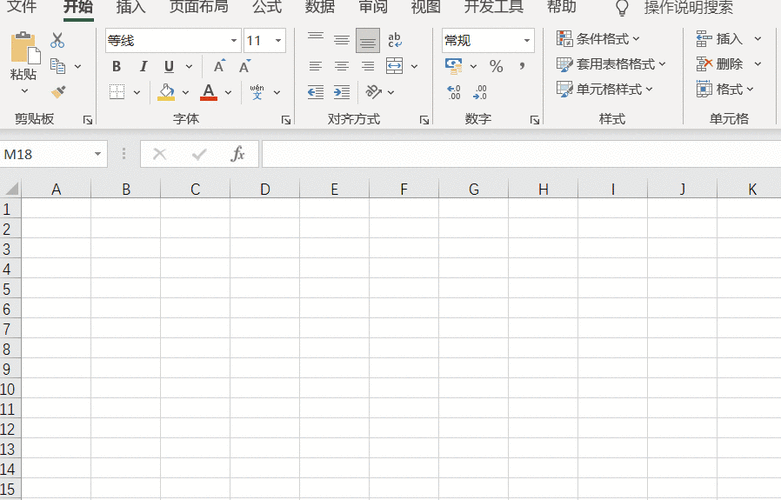Image resolution: width=781 pixels, height=500 pixels.
Task: Decrease indent
Action: click(x=316, y=92)
